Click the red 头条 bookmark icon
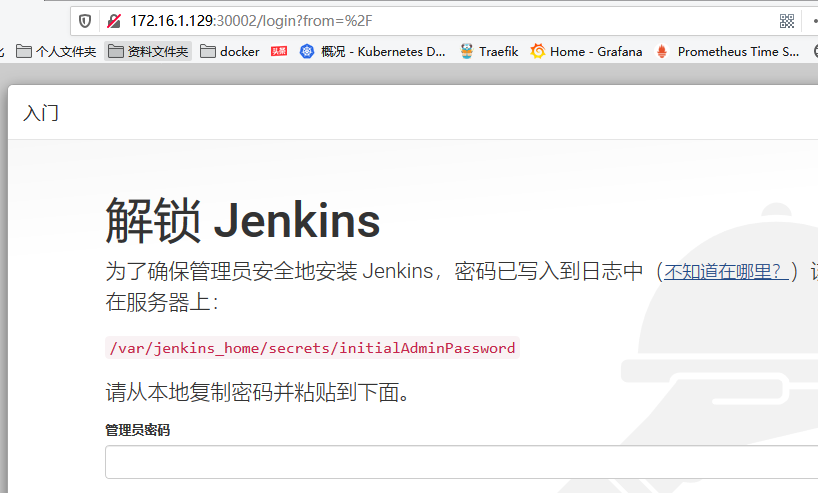The height and width of the screenshot is (493, 818). pos(279,51)
